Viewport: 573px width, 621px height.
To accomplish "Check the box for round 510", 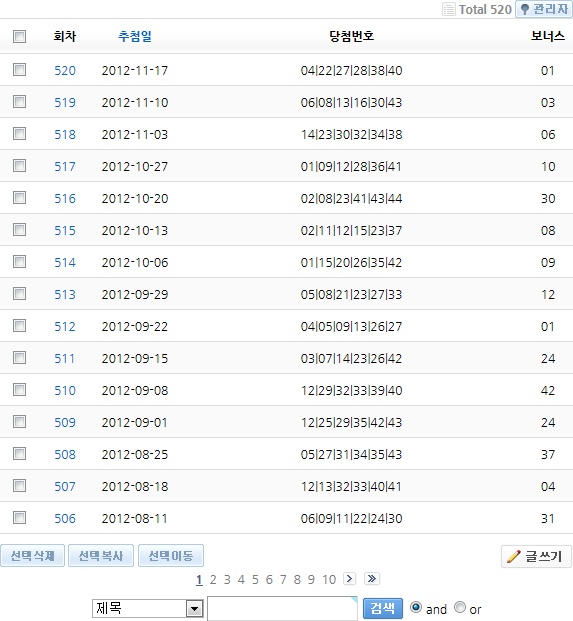I will (x=19, y=390).
